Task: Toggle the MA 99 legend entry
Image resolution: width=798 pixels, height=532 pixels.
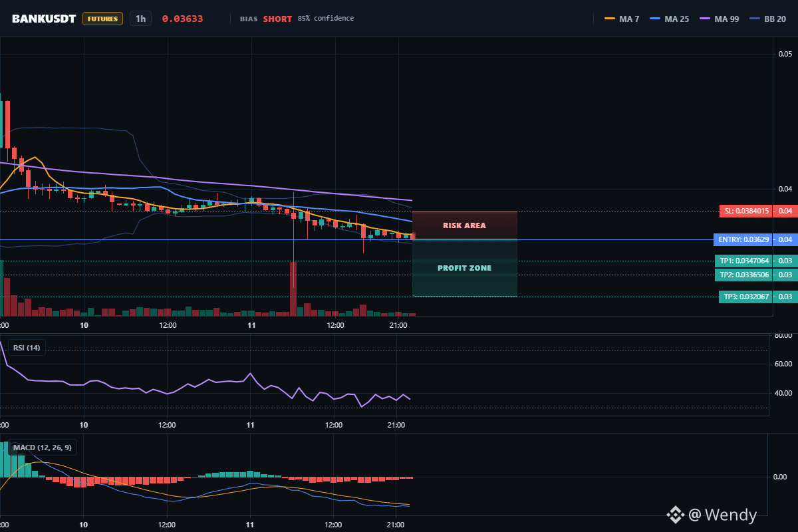Action: pos(718,19)
